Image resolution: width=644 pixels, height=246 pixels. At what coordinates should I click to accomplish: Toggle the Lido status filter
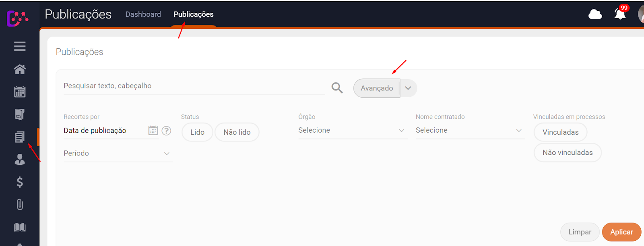coord(197,132)
